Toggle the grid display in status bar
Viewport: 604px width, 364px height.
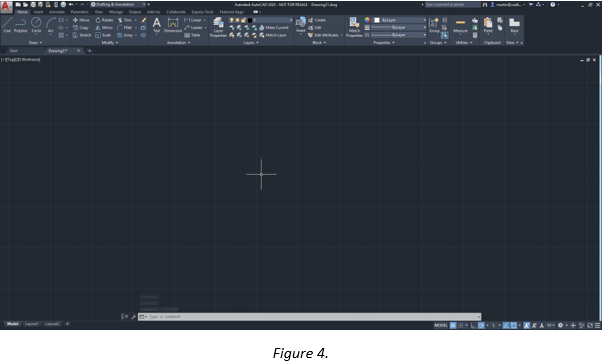click(x=453, y=325)
